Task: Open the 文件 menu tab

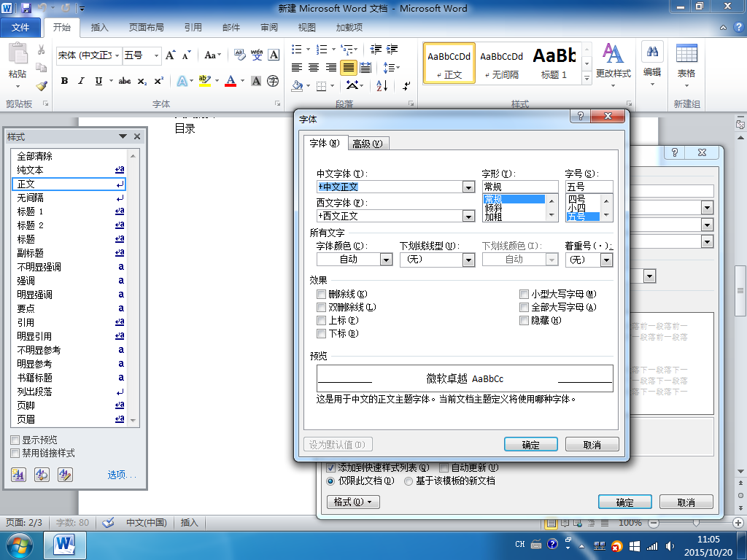Action: click(20, 28)
